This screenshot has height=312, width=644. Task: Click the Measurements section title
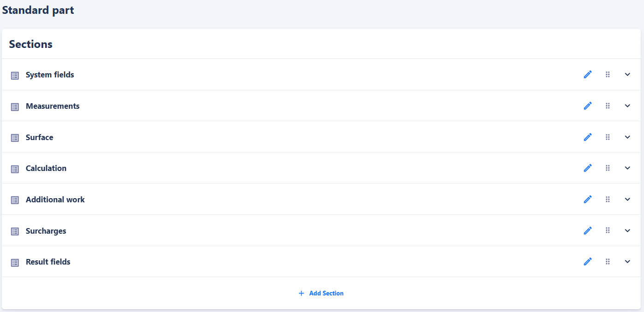point(53,106)
